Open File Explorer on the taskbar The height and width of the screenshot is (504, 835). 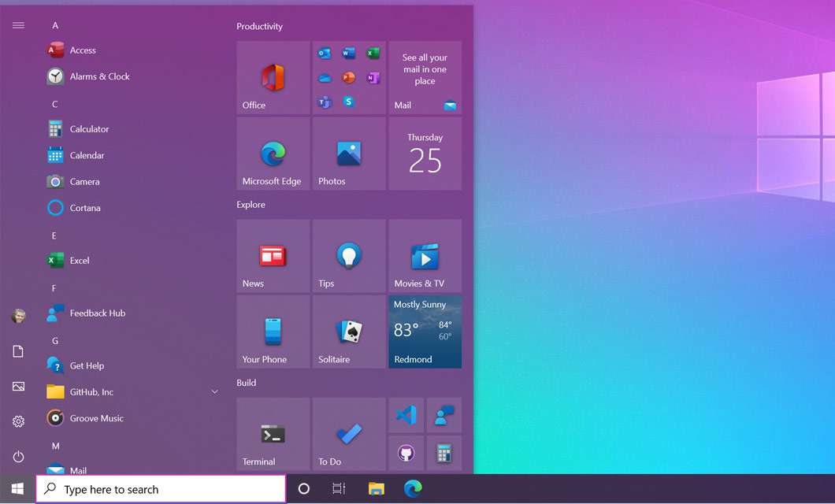[x=376, y=488]
